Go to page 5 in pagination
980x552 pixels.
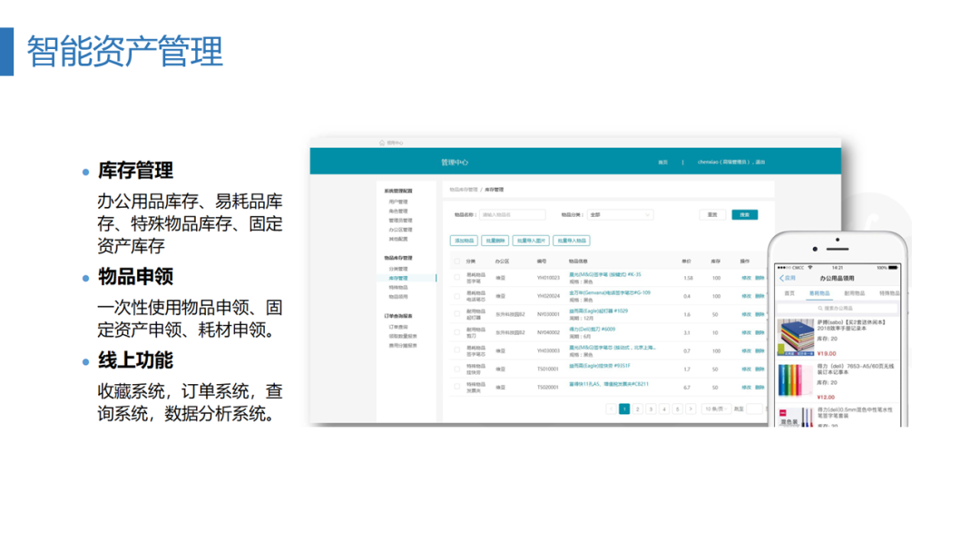coord(678,409)
